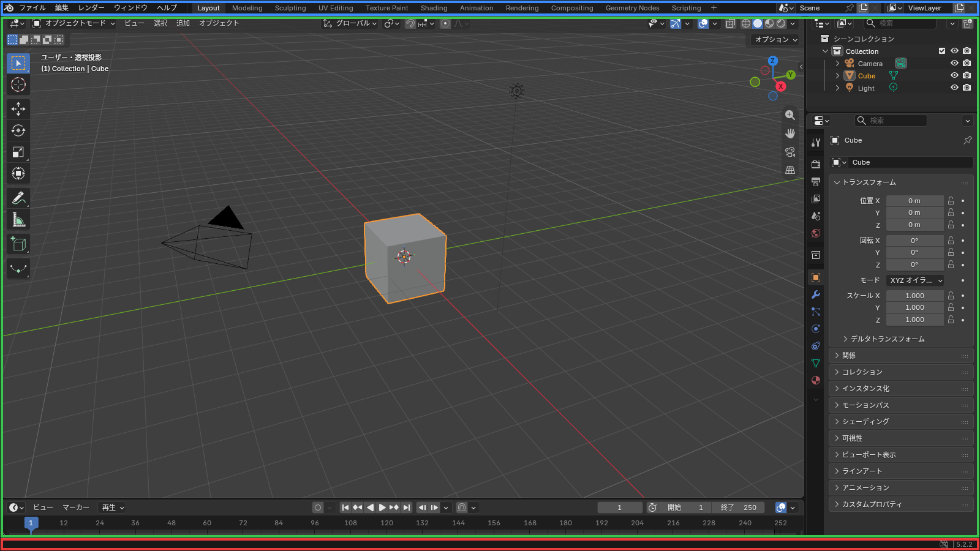Screen dimensions: 980x551
Task: Open the Material properties tab
Action: click(816, 380)
